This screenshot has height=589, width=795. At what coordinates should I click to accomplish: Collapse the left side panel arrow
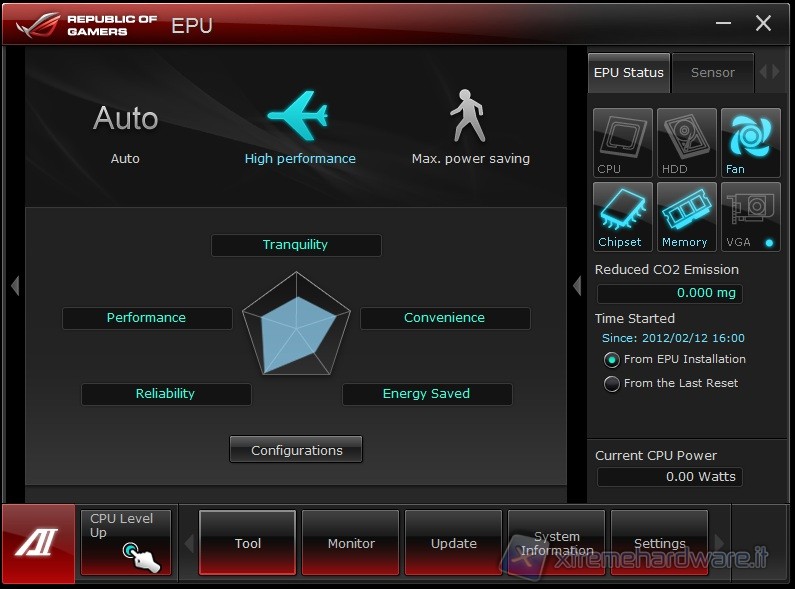14,286
